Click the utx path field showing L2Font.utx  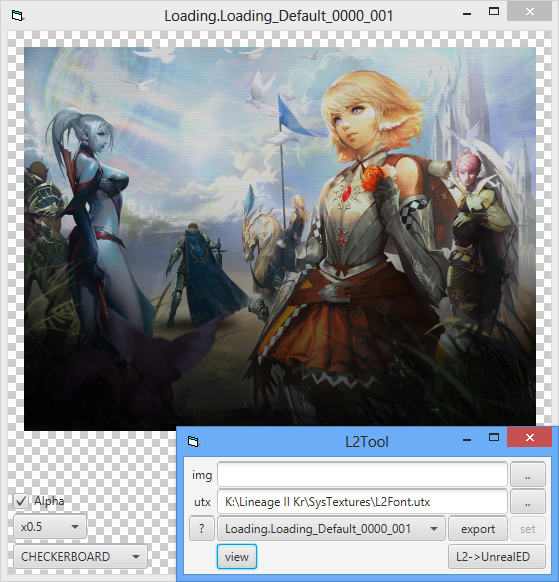362,502
